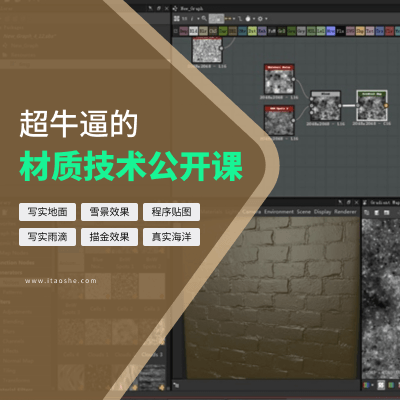
Task: Click the gear settings icon in graph toolbar
Action: 260,19
